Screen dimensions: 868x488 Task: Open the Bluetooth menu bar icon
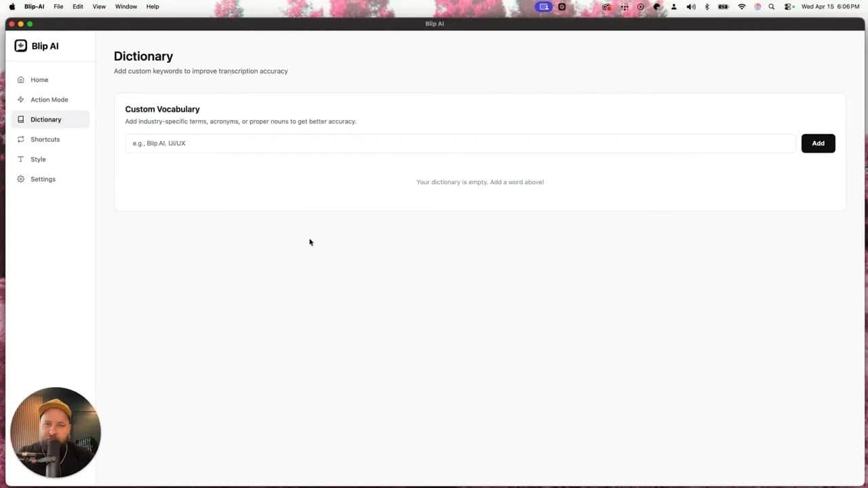coord(707,7)
